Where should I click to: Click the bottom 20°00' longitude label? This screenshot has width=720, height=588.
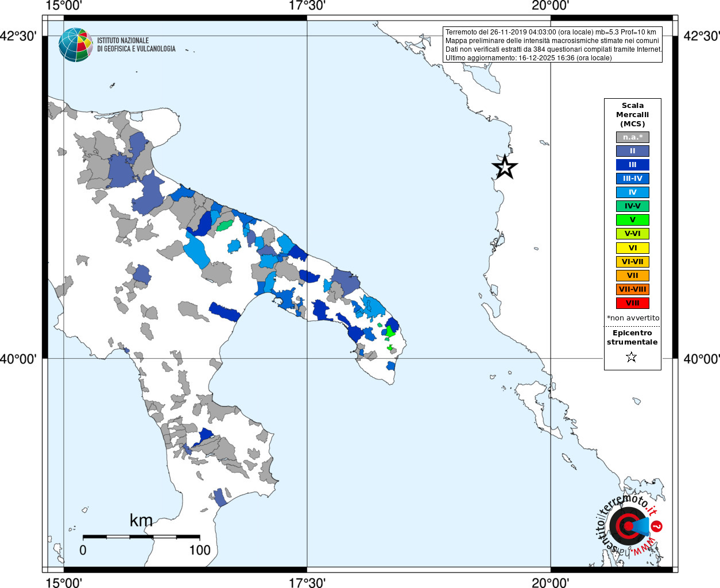click(x=551, y=583)
